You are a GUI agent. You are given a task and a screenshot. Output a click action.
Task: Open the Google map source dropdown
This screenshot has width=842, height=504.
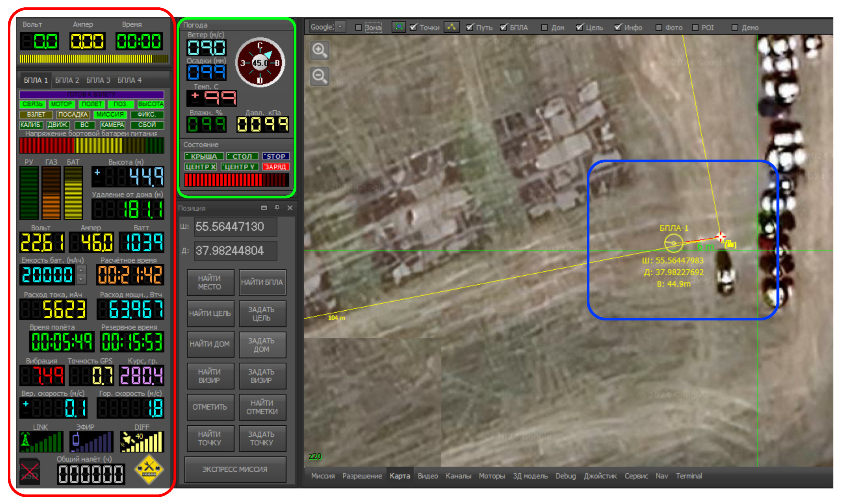pos(340,27)
